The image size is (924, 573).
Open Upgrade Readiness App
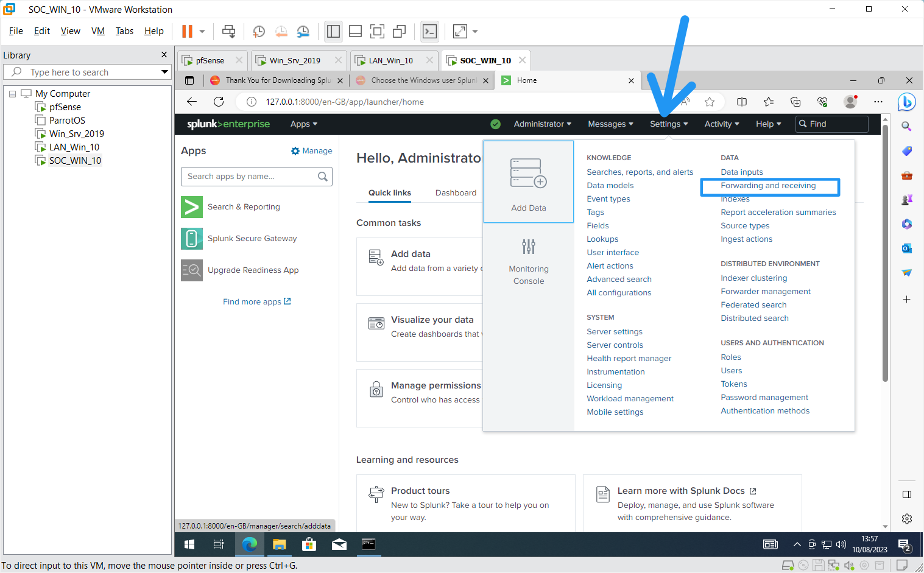[253, 270]
